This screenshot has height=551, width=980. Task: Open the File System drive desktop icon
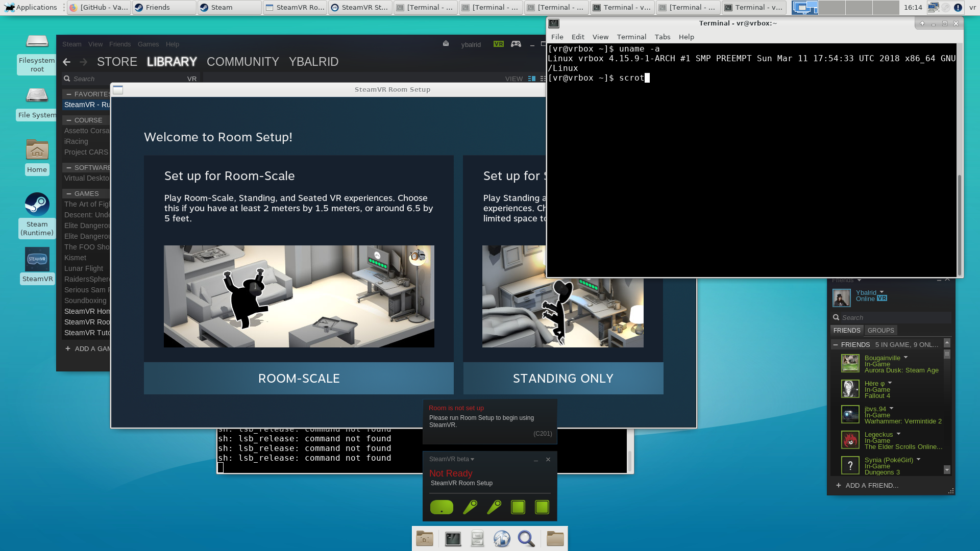click(x=37, y=95)
